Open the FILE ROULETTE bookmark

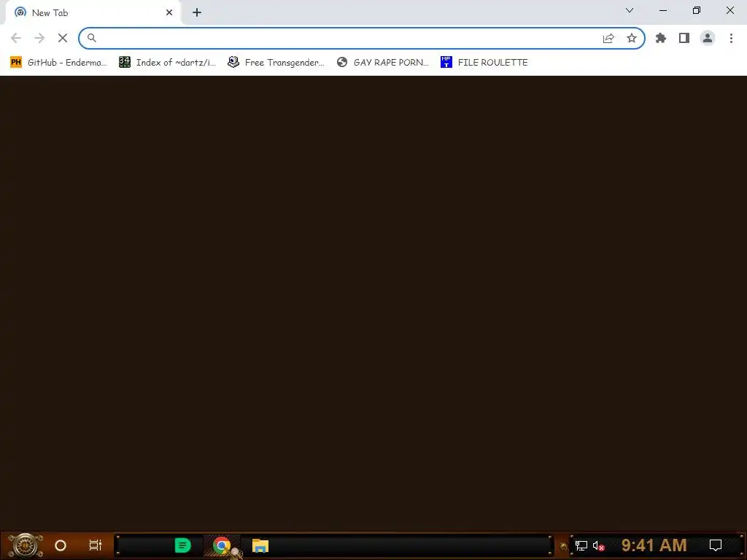484,63
